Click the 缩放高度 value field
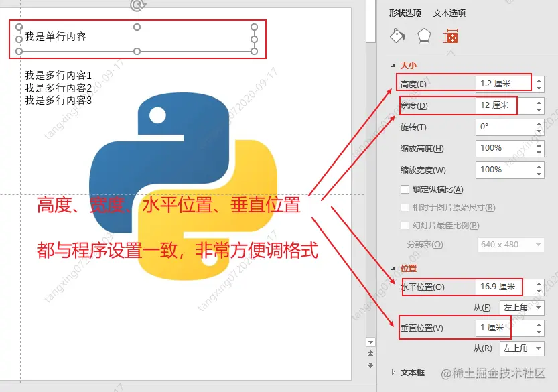Image resolution: width=558 pixels, height=392 pixels. click(x=504, y=149)
